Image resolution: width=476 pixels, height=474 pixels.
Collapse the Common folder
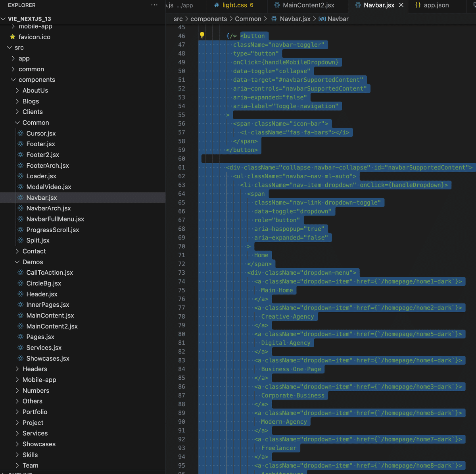click(x=17, y=122)
